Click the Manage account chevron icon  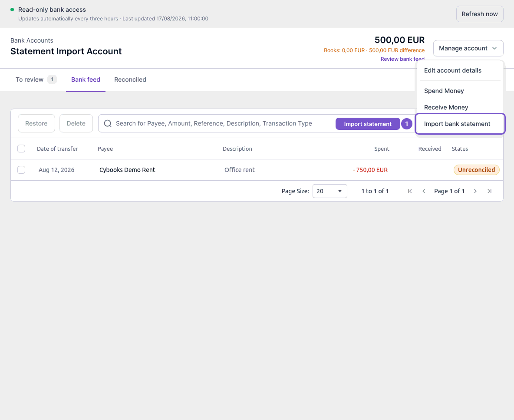pos(494,48)
